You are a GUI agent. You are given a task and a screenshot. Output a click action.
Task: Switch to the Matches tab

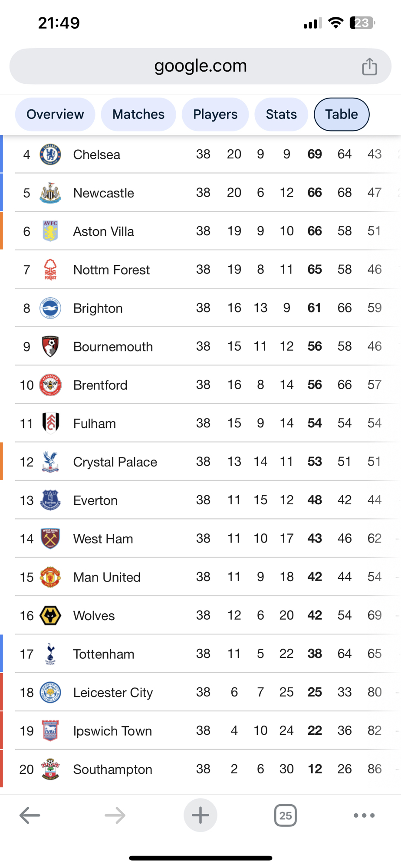click(138, 114)
